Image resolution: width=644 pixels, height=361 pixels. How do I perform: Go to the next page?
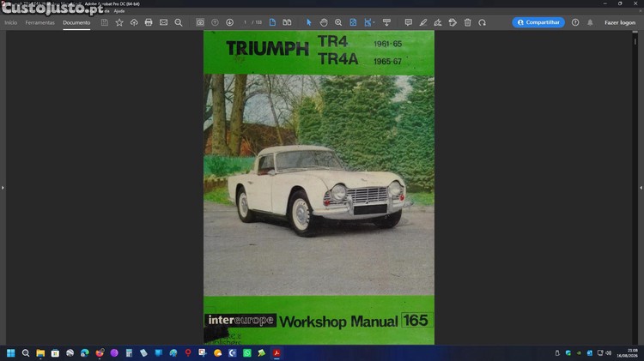click(229, 22)
